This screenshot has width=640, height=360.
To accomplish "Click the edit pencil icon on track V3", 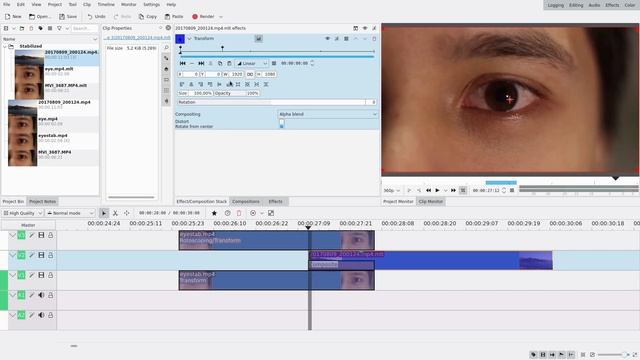I will 31,235.
